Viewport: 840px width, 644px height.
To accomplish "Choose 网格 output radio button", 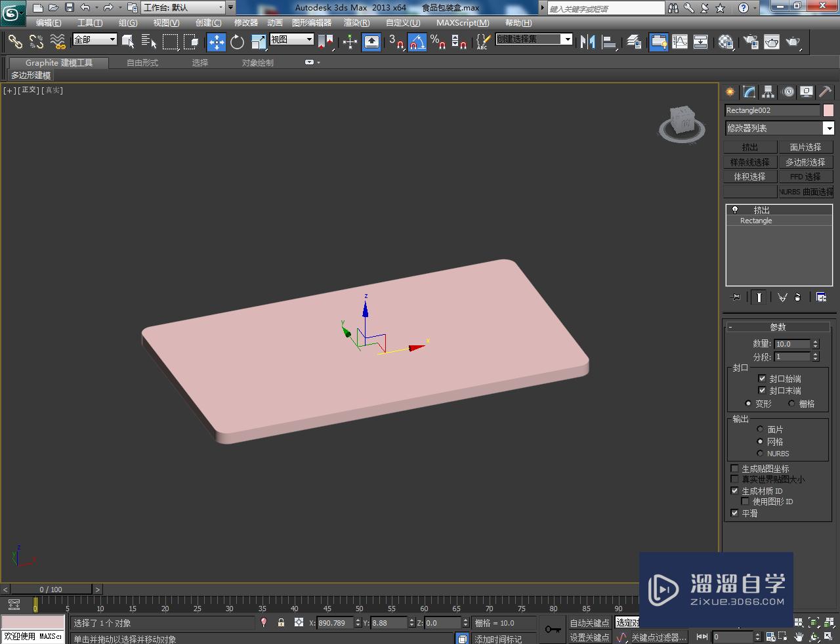I will click(x=760, y=442).
